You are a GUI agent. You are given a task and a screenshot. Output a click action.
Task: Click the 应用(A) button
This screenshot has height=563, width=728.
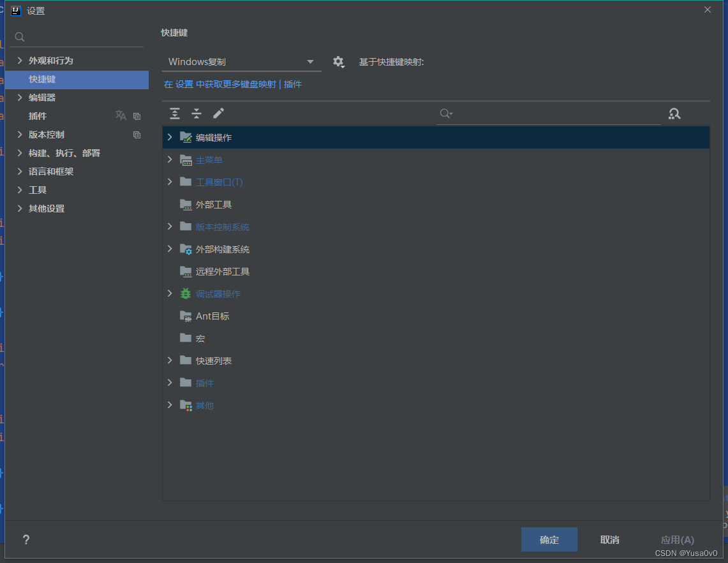click(677, 539)
